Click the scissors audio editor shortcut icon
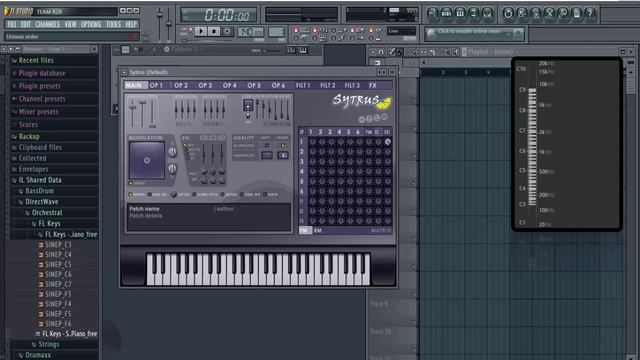This screenshot has height=360, width=640. [x=549, y=13]
